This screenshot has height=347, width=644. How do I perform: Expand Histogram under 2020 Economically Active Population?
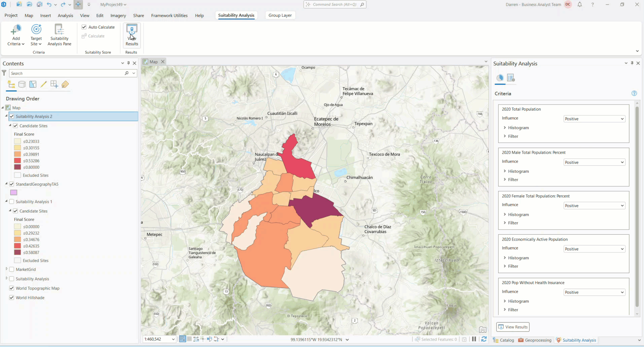(518, 258)
